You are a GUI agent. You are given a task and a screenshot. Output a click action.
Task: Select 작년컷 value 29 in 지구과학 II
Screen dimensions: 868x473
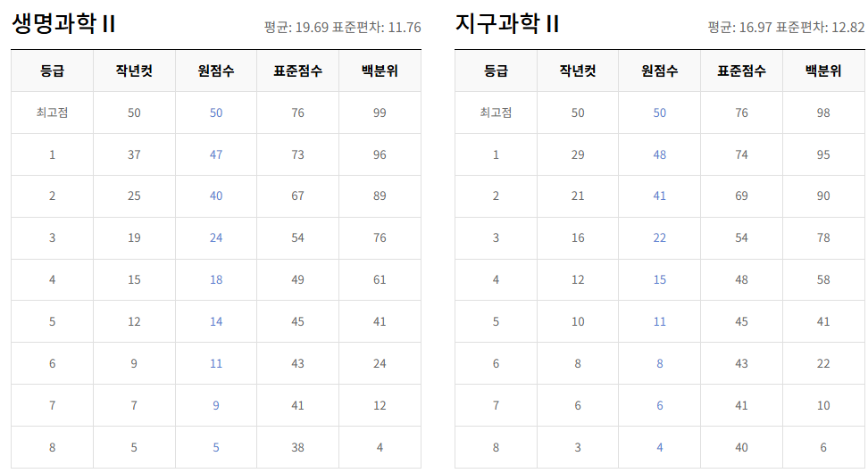point(578,155)
